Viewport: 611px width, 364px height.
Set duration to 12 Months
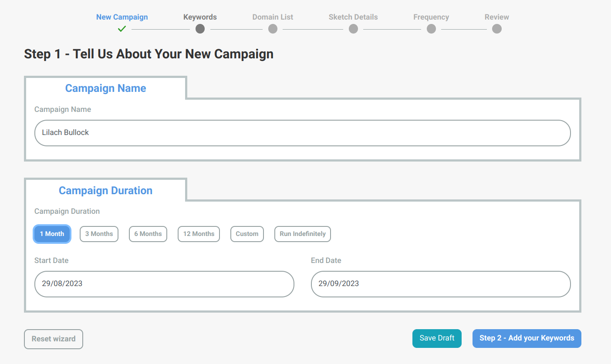[199, 234]
